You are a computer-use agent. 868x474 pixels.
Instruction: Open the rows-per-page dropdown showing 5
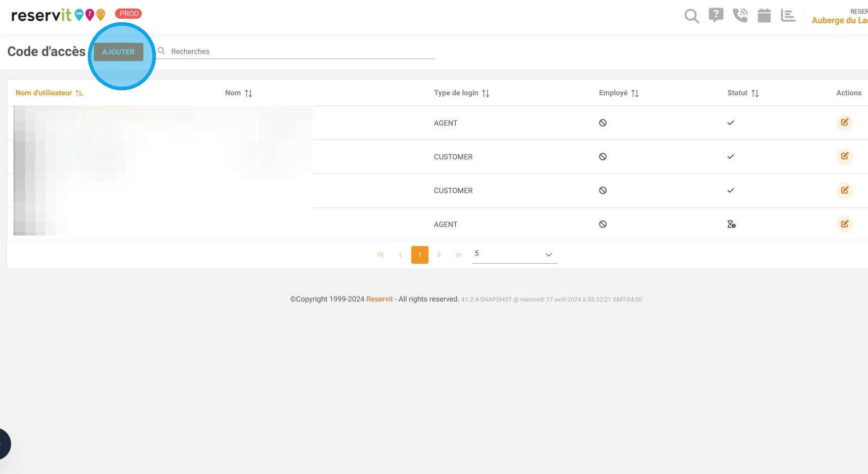pos(515,254)
